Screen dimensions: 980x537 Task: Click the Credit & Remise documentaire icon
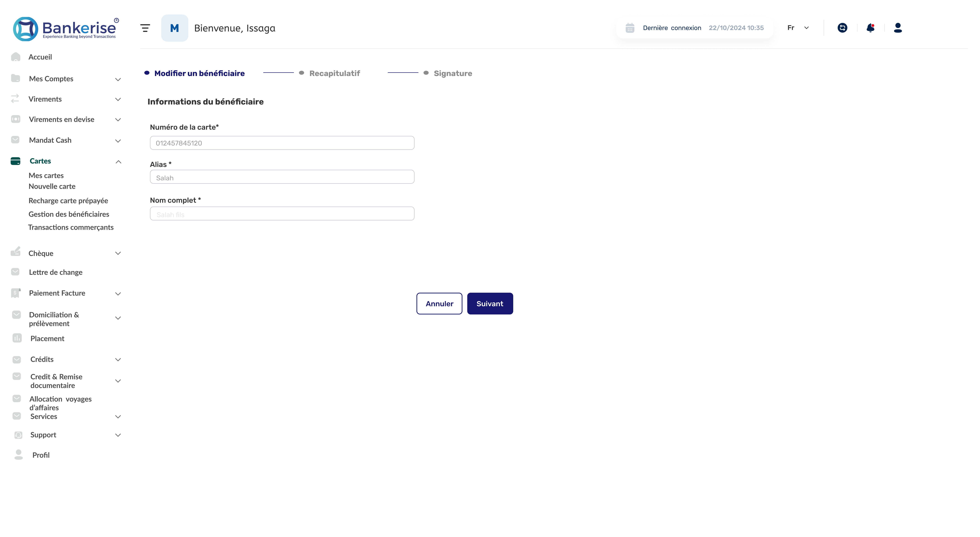(17, 376)
